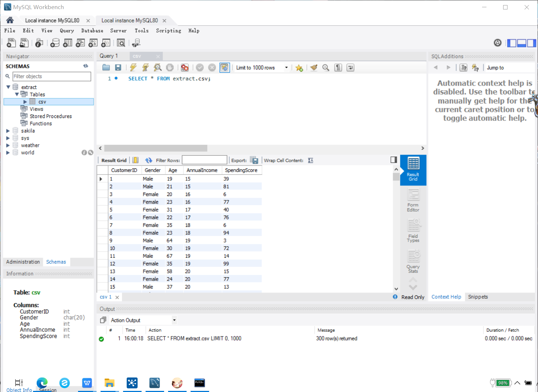538x392 pixels.
Task: Toggle invisible characters display
Action: 338,68
